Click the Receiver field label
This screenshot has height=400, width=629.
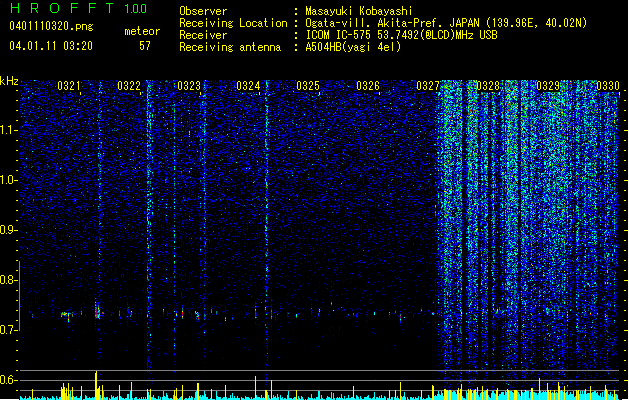click(x=203, y=35)
